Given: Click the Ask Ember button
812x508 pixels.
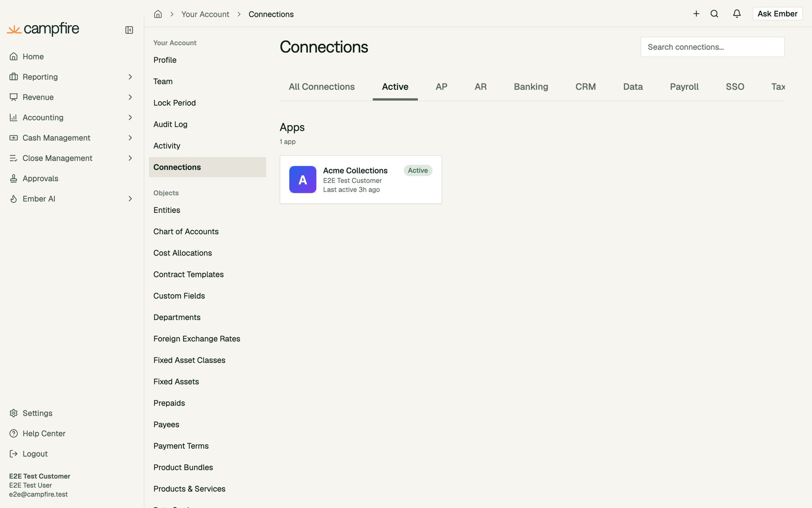Looking at the screenshot, I should click(777, 14).
